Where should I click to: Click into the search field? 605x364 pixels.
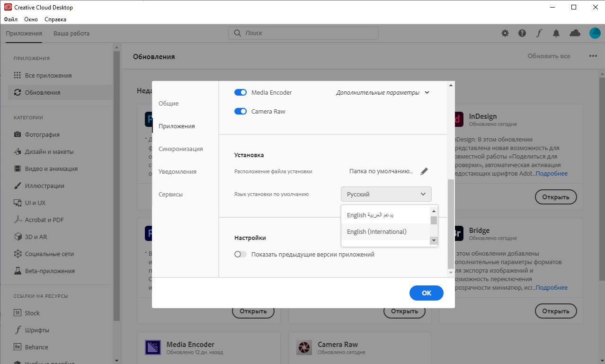tap(303, 33)
